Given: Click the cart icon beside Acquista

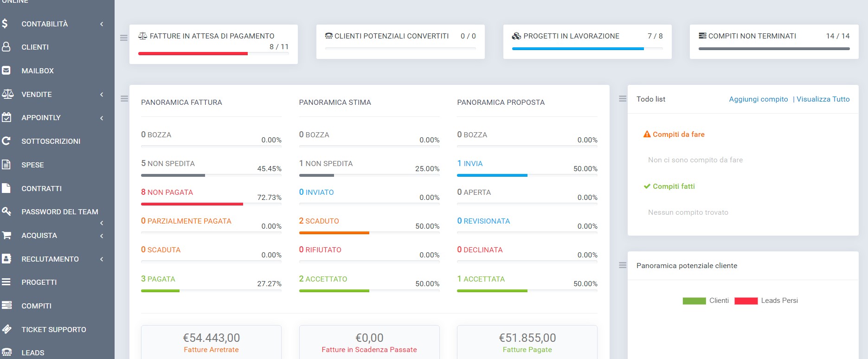Looking at the screenshot, I should (6, 235).
